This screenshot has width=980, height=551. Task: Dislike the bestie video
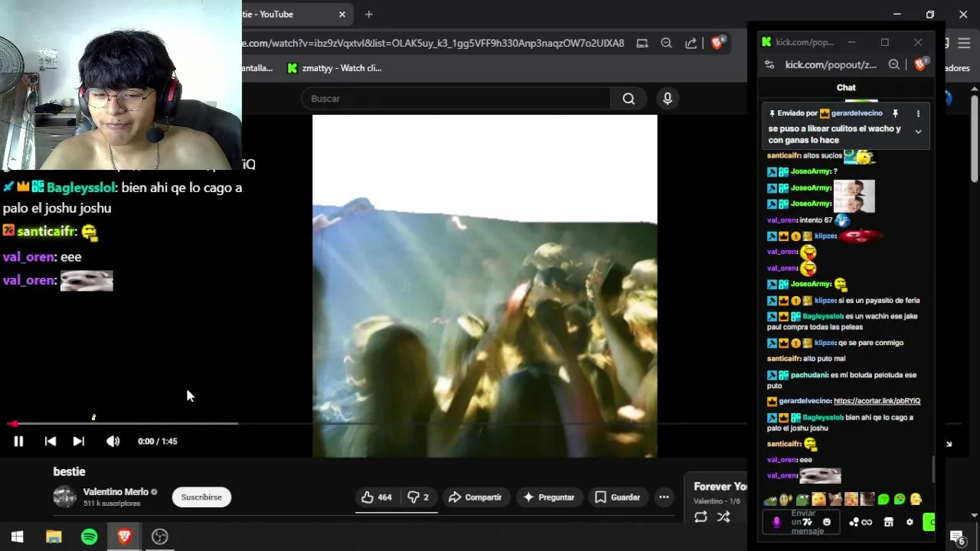418,497
